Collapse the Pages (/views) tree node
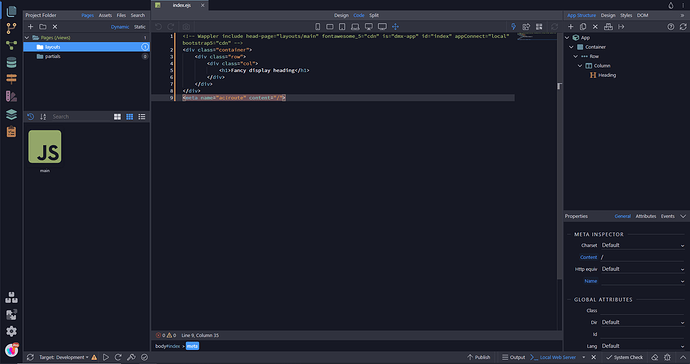Viewport: 690px width, 364px height. [27, 38]
